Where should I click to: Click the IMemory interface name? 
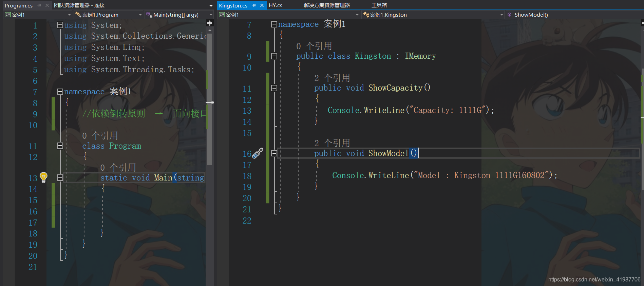[420, 56]
